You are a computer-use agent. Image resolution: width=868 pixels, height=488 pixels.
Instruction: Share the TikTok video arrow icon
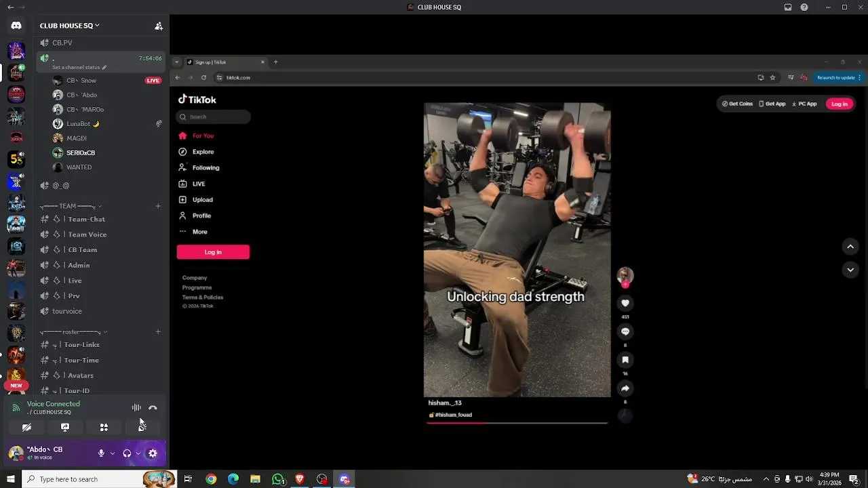pos(625,388)
